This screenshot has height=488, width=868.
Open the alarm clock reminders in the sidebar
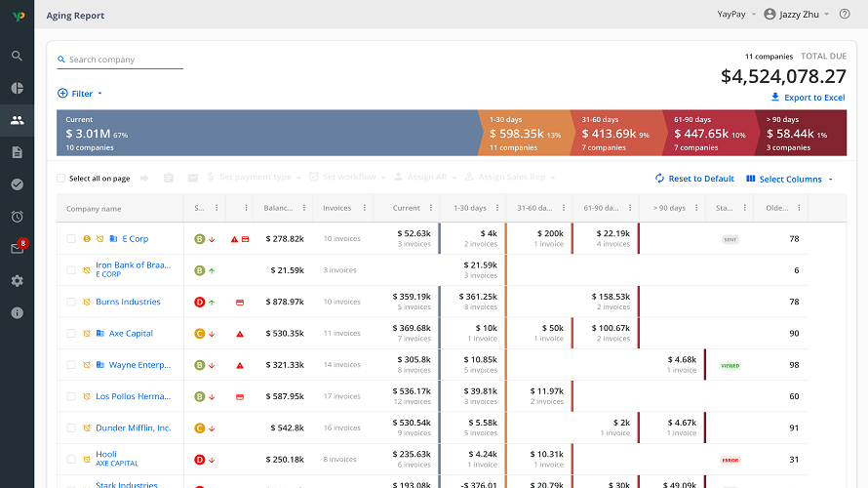[17, 216]
